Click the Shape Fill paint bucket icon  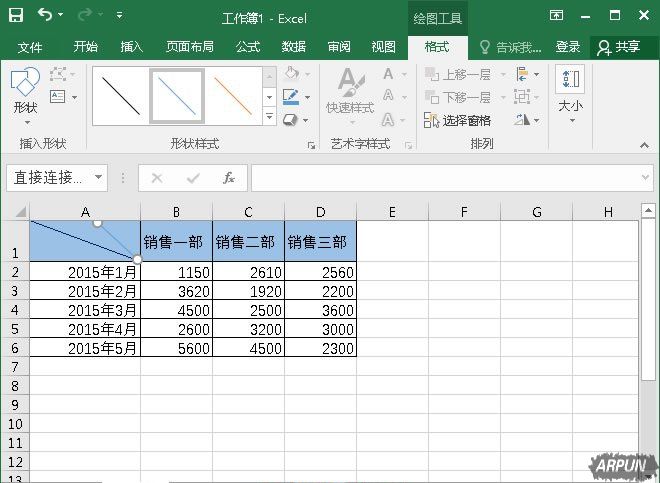click(x=291, y=73)
